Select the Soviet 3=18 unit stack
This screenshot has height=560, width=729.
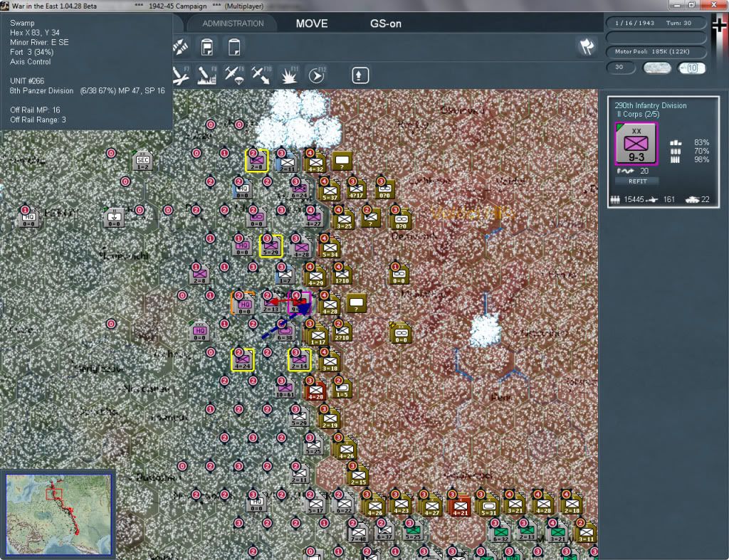[330, 361]
